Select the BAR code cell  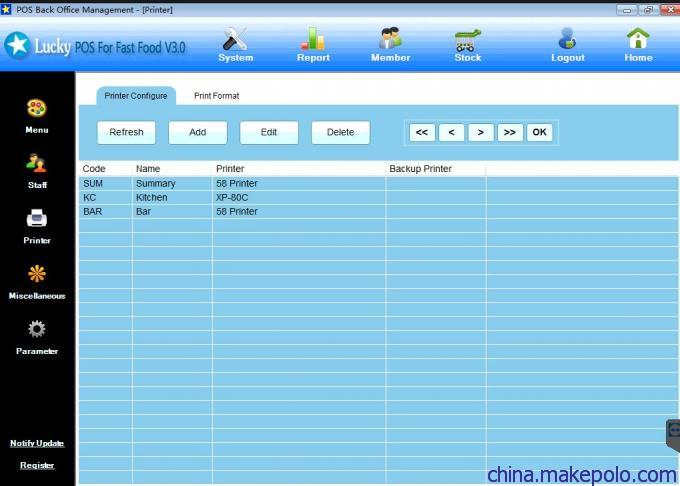click(x=105, y=212)
